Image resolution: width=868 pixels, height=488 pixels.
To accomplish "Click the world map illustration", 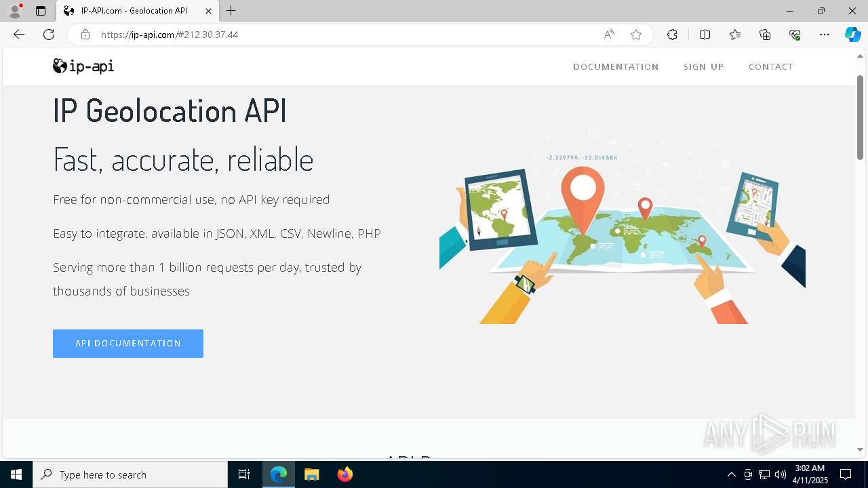I will 623,228.
